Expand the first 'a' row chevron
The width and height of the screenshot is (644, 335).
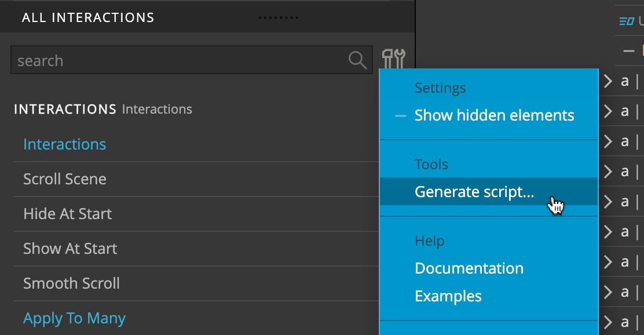(x=608, y=81)
